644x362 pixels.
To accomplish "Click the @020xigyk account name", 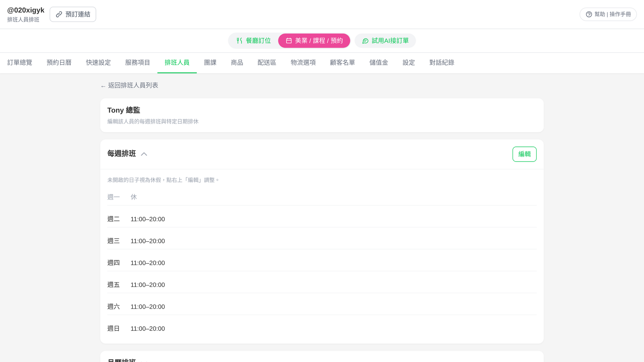I will tap(26, 10).
